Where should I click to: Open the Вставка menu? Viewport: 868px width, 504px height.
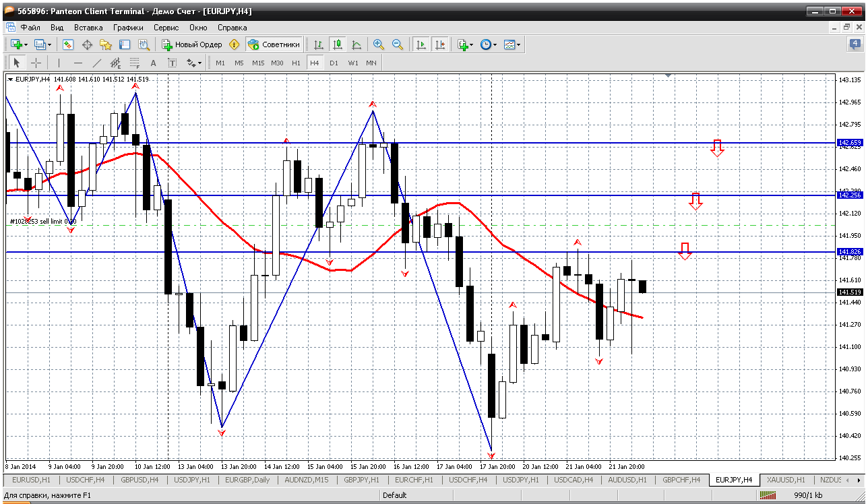(88, 28)
